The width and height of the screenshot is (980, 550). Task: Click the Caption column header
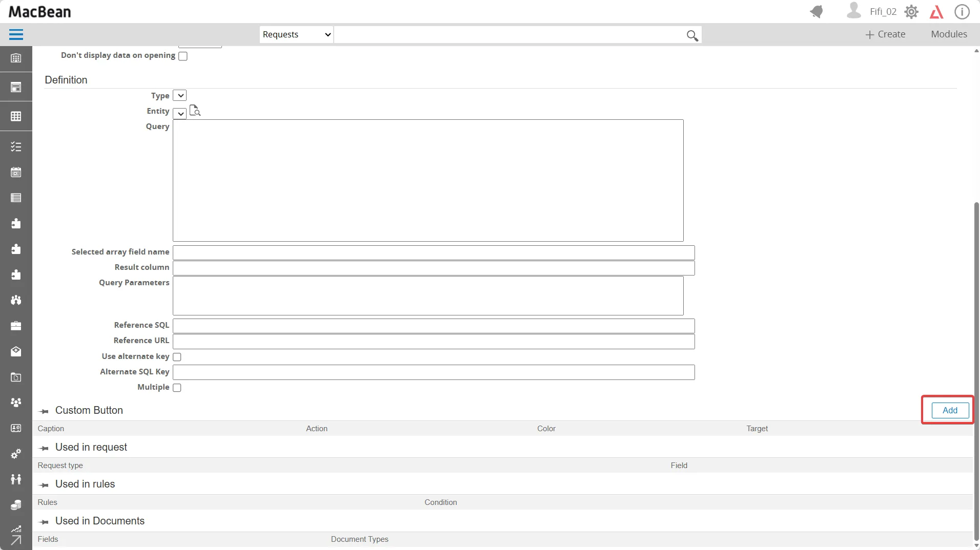tap(51, 429)
